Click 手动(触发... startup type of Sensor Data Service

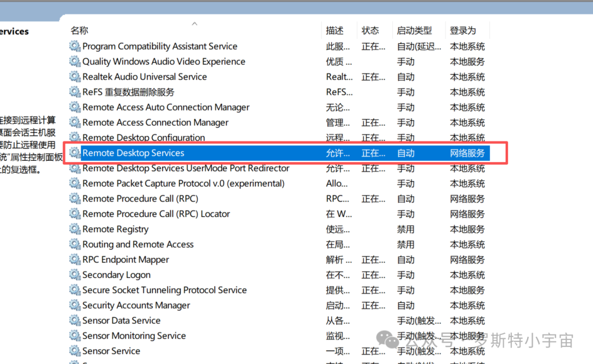418,321
